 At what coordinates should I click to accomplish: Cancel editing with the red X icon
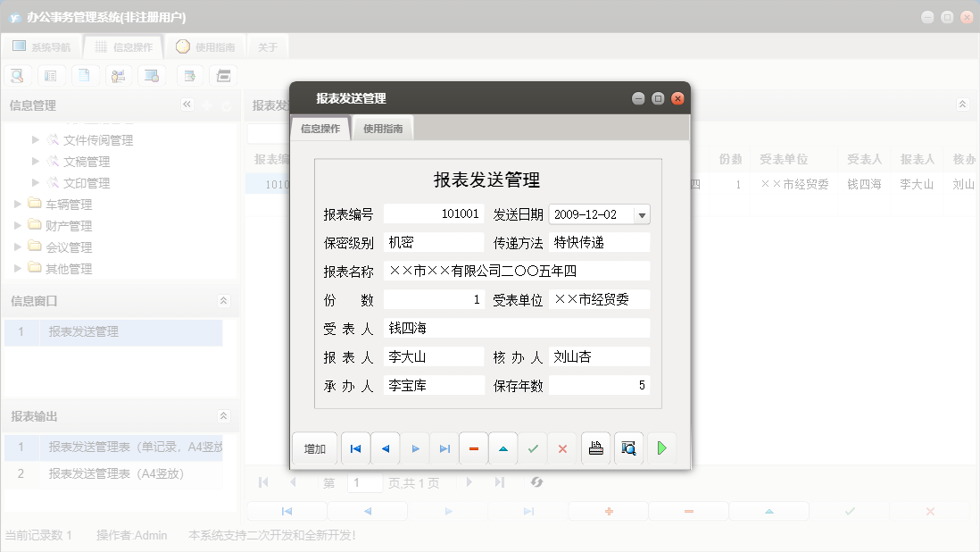(561, 448)
